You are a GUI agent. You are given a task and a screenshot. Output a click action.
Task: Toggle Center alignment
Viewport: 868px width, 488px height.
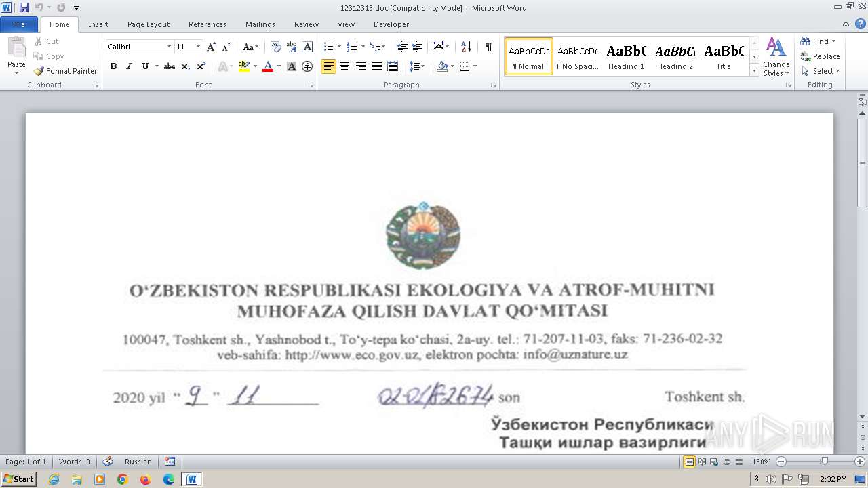(344, 66)
